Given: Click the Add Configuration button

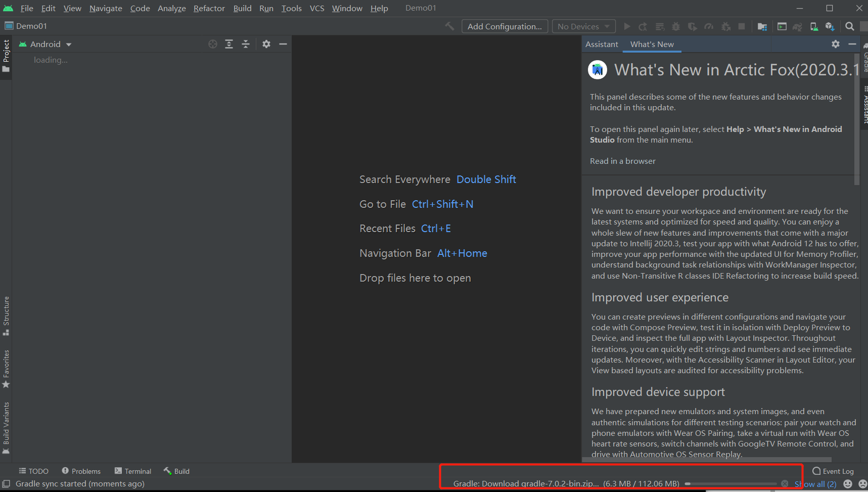Looking at the screenshot, I should 505,26.
